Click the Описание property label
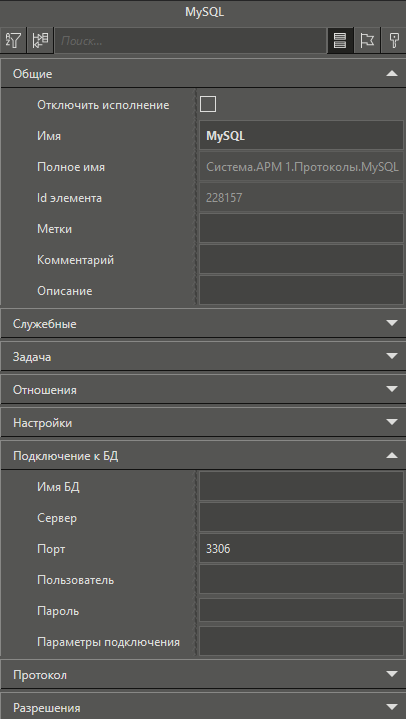 coord(65,291)
